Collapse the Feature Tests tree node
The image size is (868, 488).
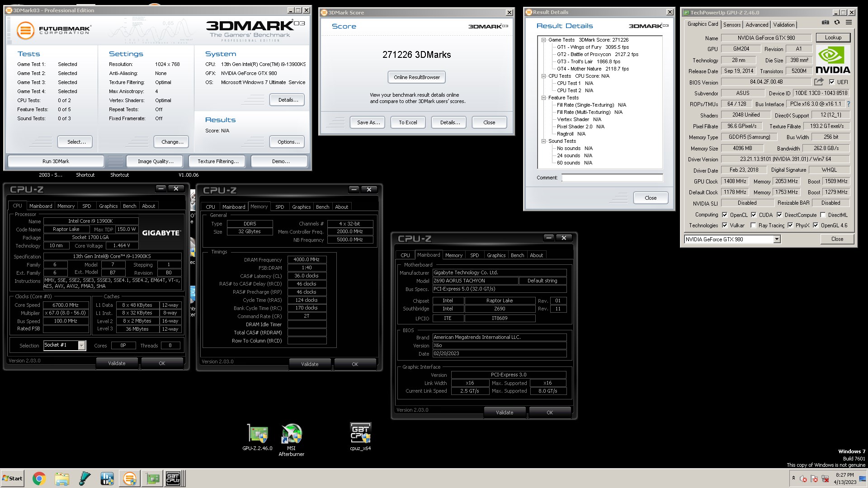tap(543, 98)
